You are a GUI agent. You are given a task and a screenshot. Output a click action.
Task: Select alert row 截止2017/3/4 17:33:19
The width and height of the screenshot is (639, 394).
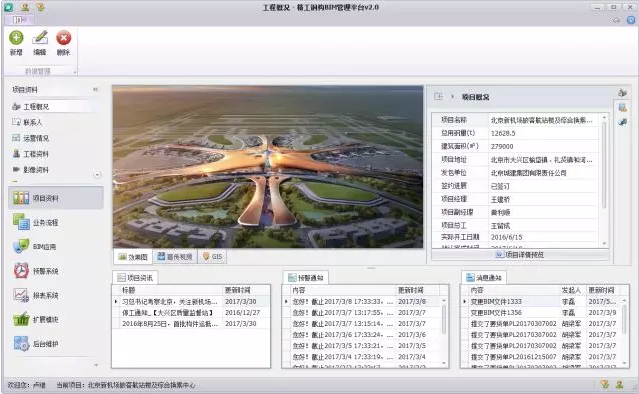361,357
